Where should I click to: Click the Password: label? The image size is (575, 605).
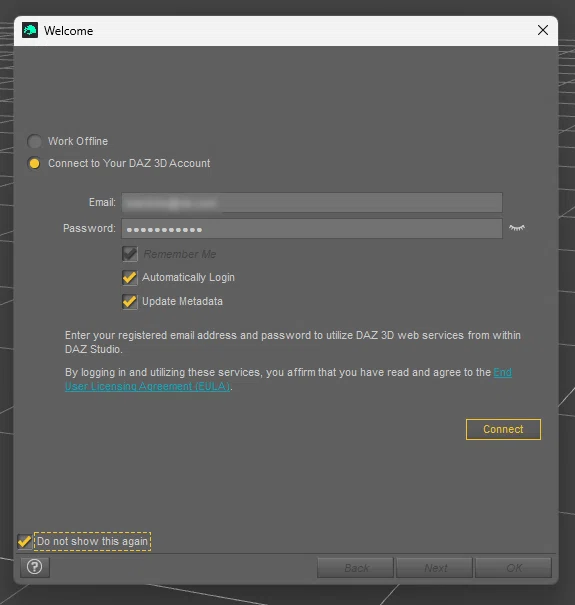(89, 228)
